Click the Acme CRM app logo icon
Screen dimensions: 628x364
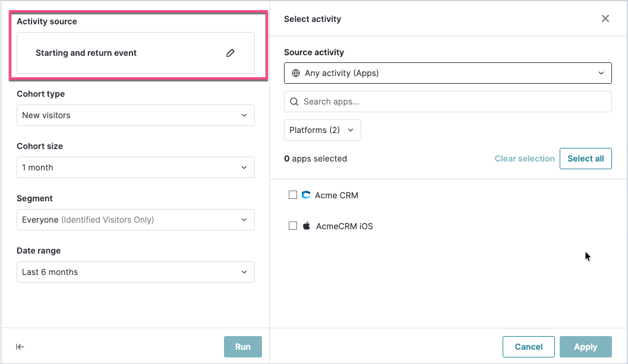[306, 195]
